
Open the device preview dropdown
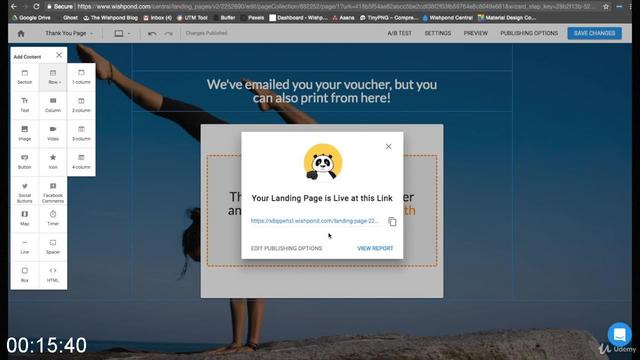(x=122, y=33)
